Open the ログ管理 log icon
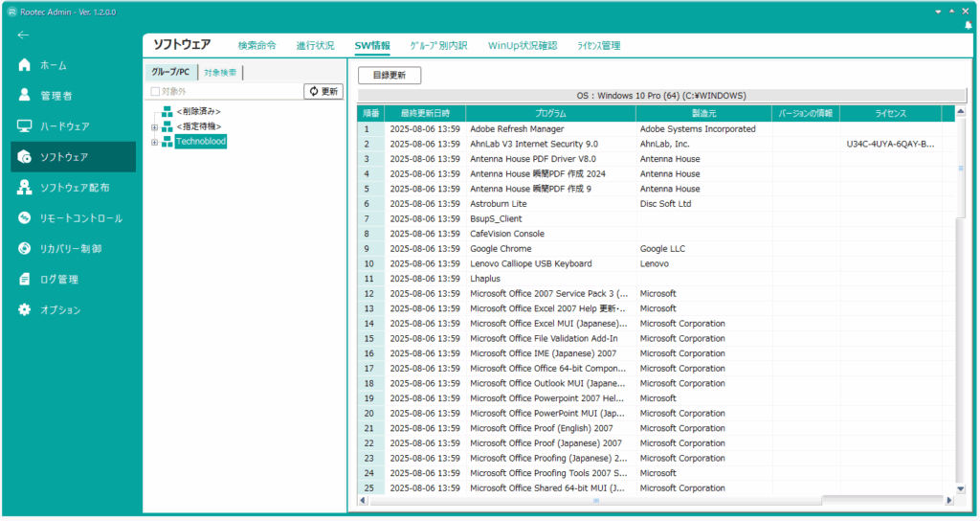Image resolution: width=980 pixels, height=521 pixels. point(25,280)
